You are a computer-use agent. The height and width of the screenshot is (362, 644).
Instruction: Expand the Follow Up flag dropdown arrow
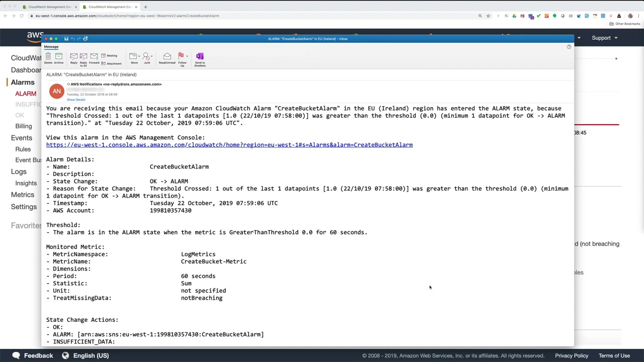(187, 56)
